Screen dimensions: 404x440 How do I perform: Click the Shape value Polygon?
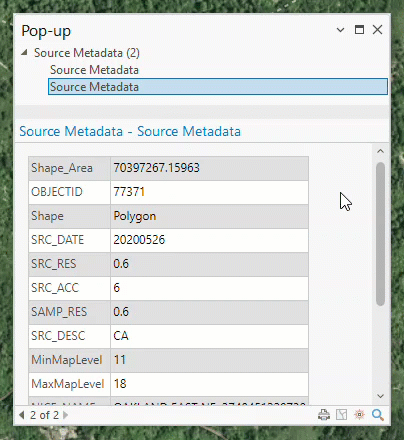[135, 216]
